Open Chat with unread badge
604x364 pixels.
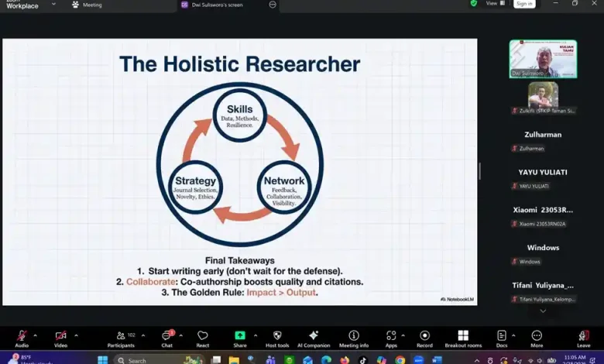(x=166, y=338)
